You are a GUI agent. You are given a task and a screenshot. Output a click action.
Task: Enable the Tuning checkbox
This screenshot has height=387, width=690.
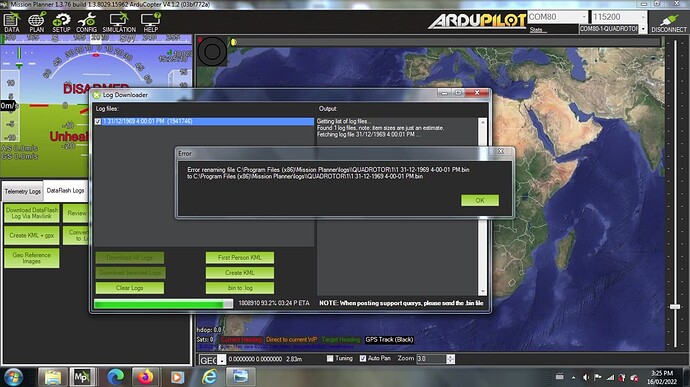(330, 358)
